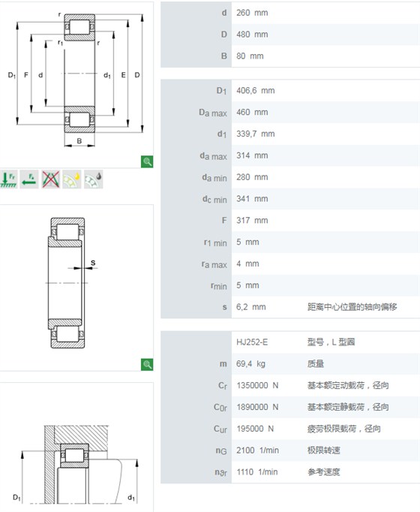Select the rmin value 5 mm
The image size is (420, 512).
(247, 285)
